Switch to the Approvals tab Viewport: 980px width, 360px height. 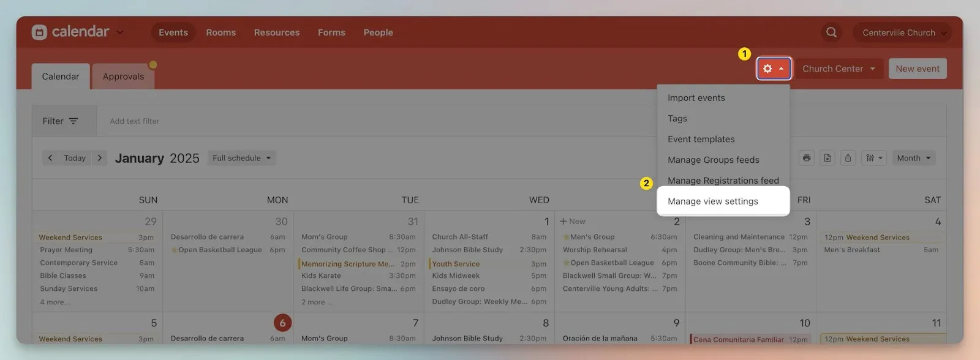tap(123, 77)
